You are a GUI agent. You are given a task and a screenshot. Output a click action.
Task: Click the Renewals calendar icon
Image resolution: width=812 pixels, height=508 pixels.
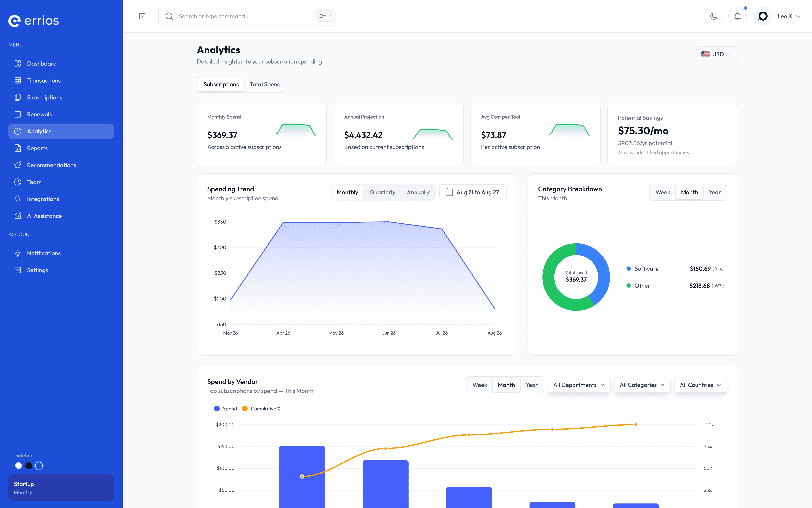point(18,114)
